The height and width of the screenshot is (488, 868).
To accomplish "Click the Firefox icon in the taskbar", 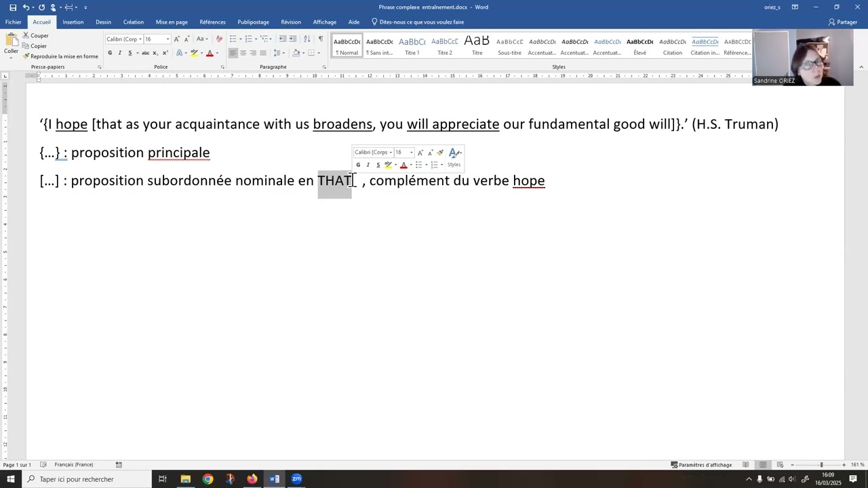I will 252,479.
